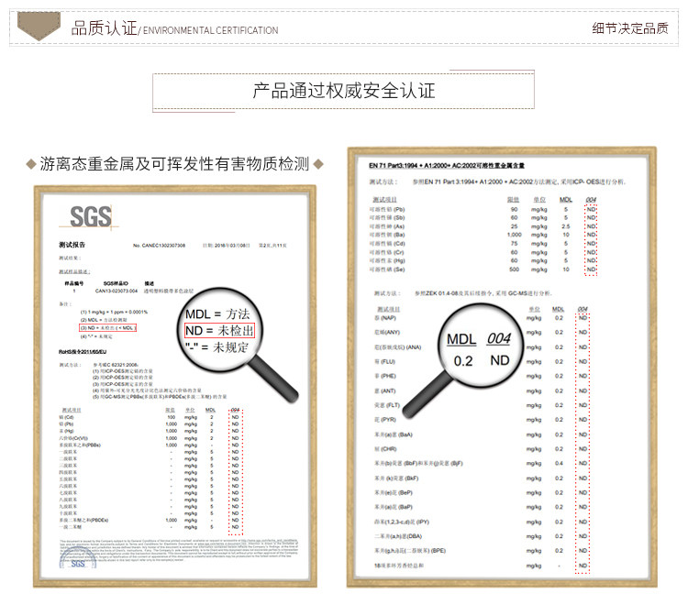Click the 品质认证 section title

pyautogui.click(x=105, y=27)
